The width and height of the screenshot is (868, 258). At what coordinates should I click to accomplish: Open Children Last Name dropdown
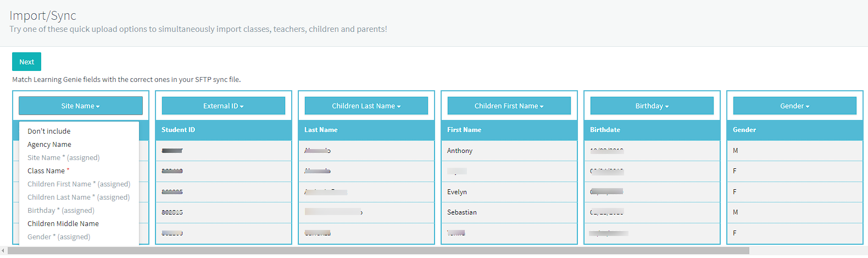click(x=366, y=106)
